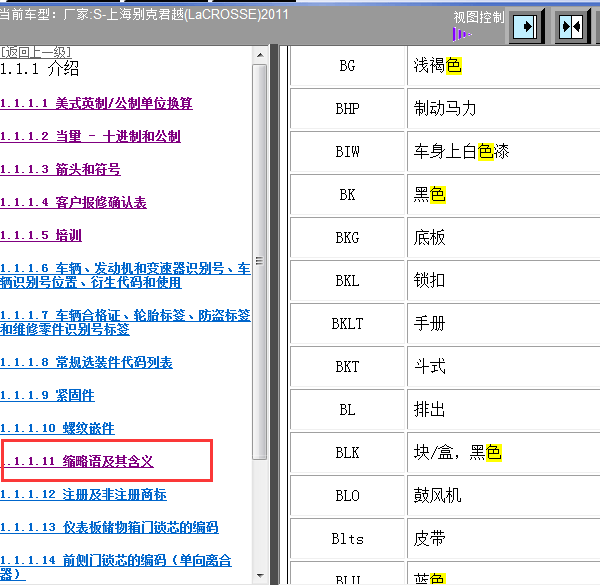Open section 1.1.1.5 培训

tap(41, 235)
